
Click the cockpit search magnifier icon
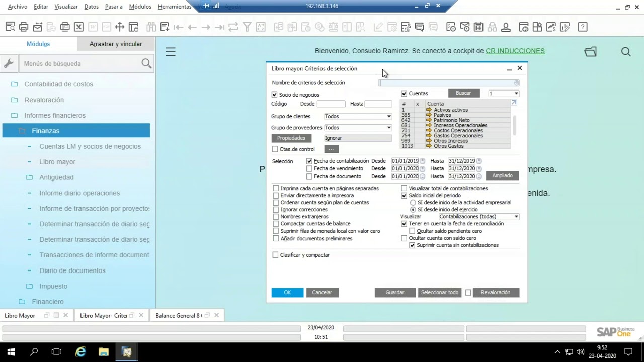626,51
